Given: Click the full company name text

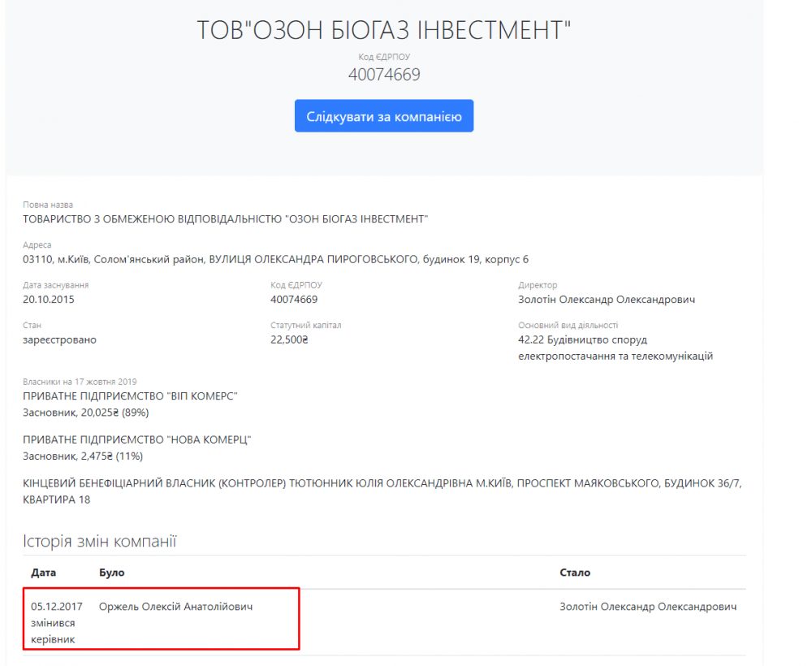Looking at the screenshot, I should [226, 219].
